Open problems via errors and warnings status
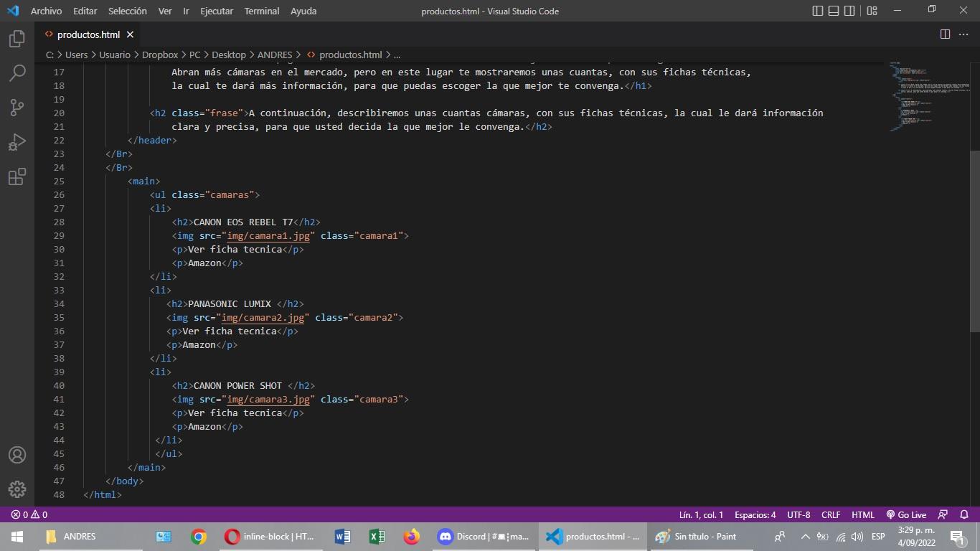Viewport: 980px width, 551px height. point(29,514)
